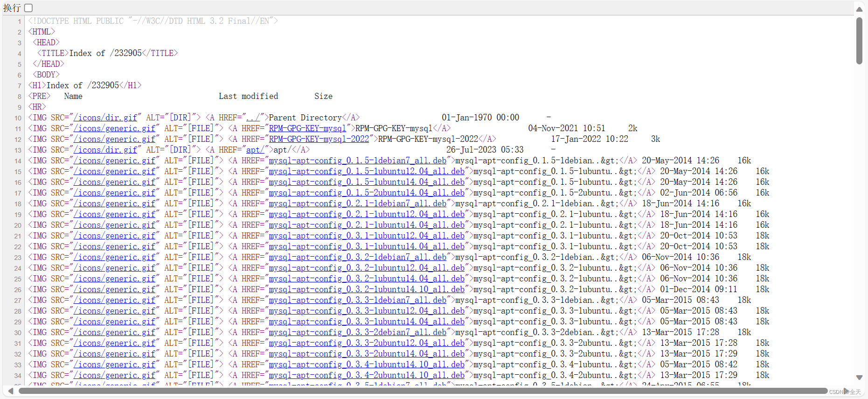868x399 pixels.
Task: Toggle the 换行 line-wrap checkbox
Action: click(x=28, y=8)
